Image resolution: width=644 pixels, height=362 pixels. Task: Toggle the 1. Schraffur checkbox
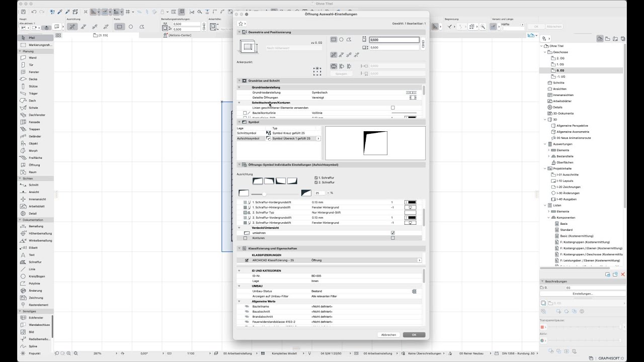pyautogui.click(x=316, y=177)
